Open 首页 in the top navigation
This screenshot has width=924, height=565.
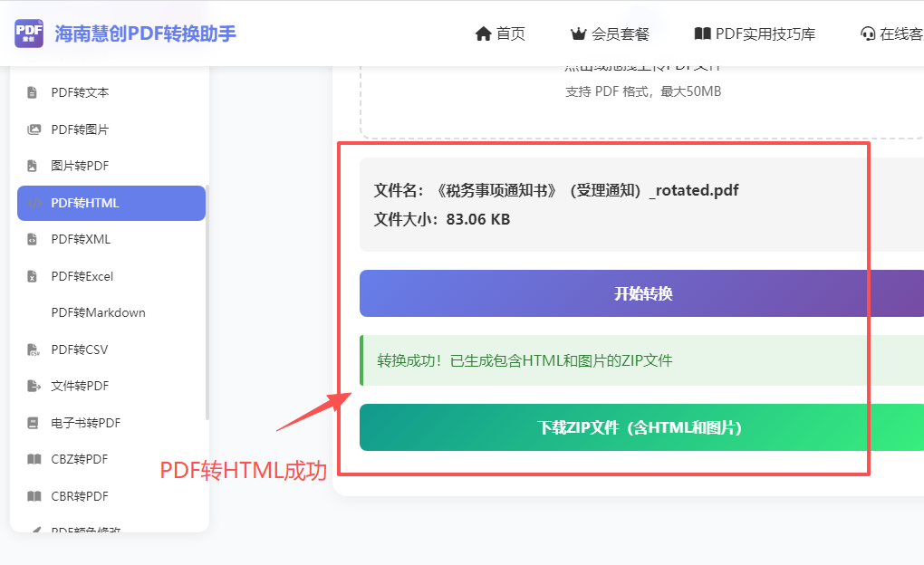click(500, 34)
